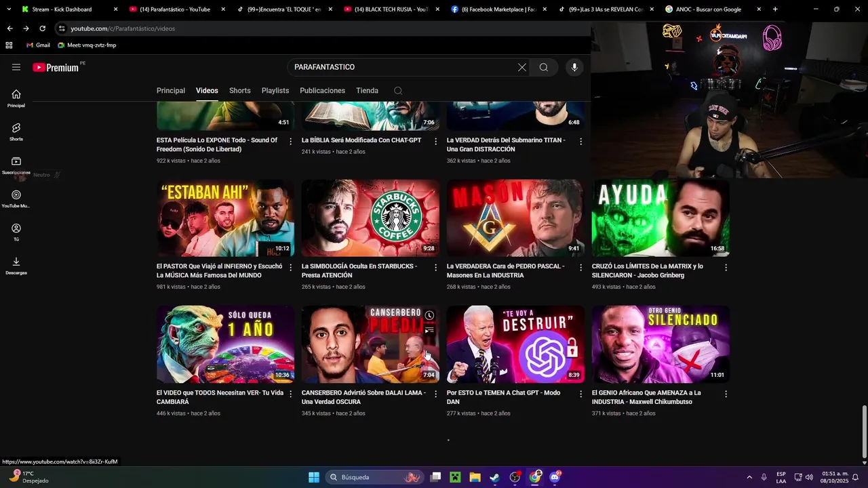868x488 pixels.
Task: Expand the hidden system tray icons chevron
Action: coord(749,477)
